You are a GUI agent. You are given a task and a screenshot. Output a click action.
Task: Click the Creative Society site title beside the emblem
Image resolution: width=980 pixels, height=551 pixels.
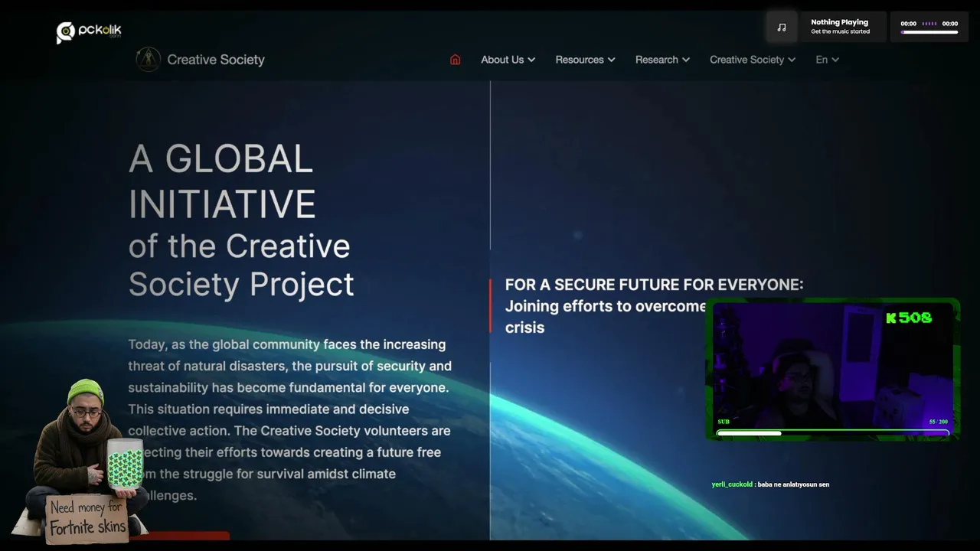point(216,60)
